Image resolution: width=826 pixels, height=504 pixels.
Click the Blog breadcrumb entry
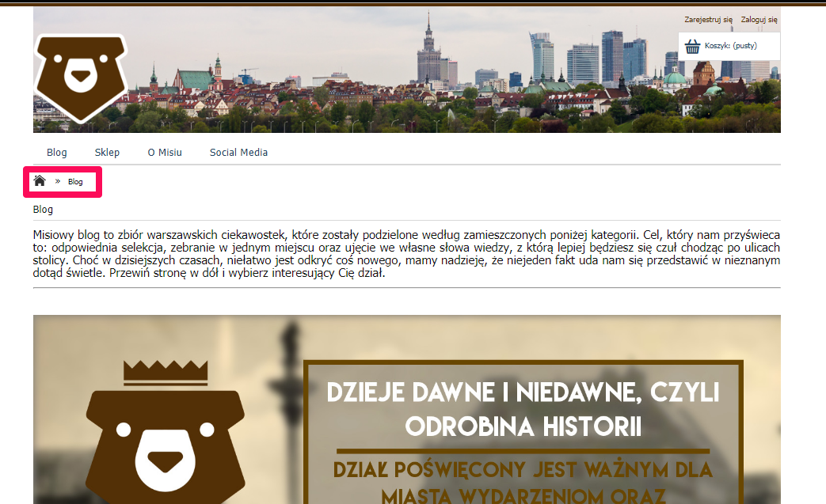point(75,181)
